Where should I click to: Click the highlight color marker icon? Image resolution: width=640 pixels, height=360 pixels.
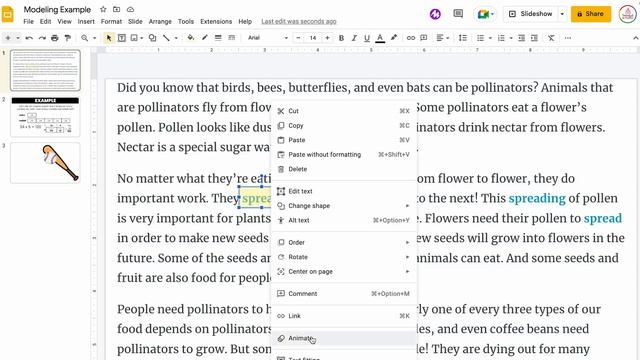(393, 38)
